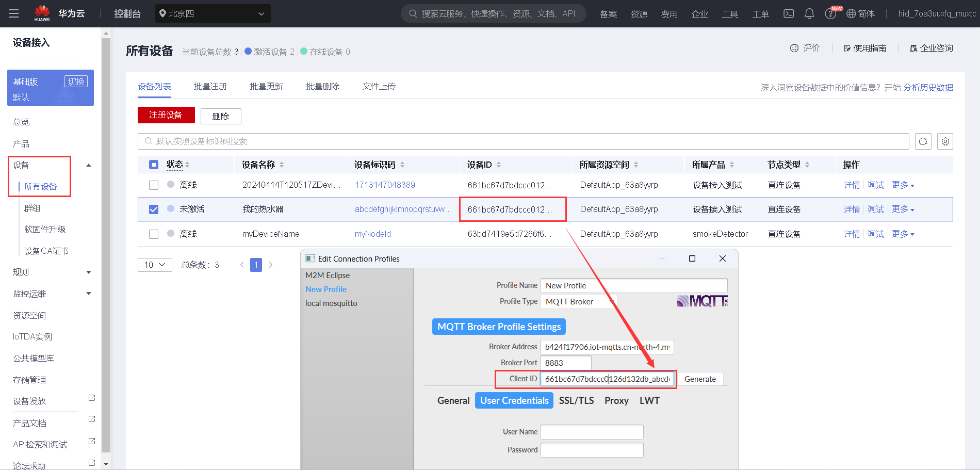This screenshot has width=980, height=470.
Task: Check the 20240414T120517ZDevi… device row
Action: pyautogui.click(x=154, y=185)
